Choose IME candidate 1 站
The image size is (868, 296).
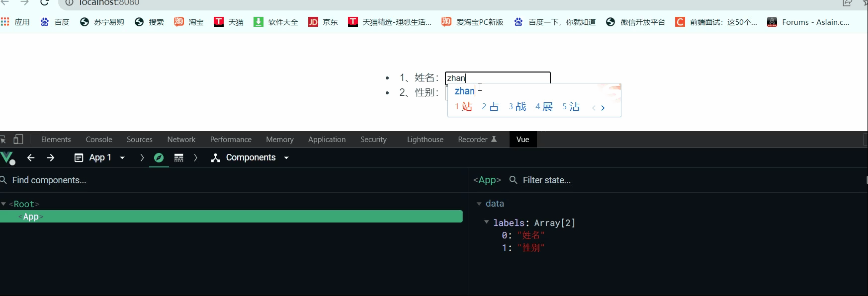[x=463, y=107]
